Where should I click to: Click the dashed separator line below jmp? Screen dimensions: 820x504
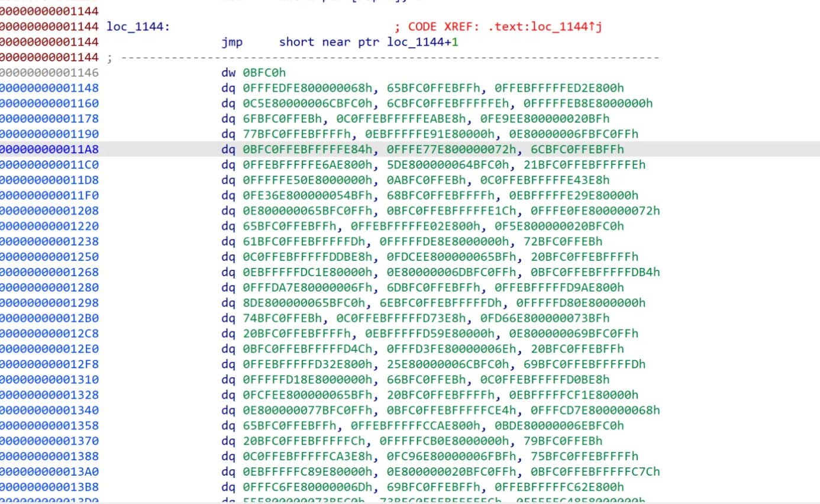(390, 58)
